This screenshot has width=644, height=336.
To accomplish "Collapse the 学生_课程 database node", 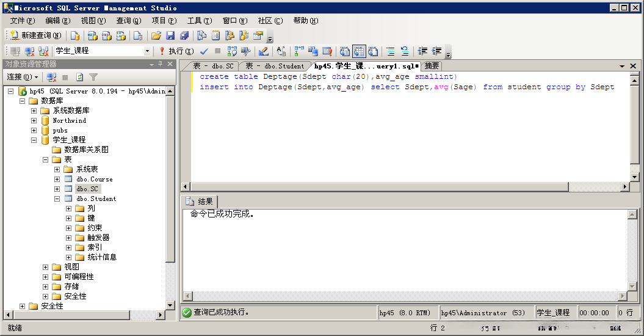I will (34, 141).
